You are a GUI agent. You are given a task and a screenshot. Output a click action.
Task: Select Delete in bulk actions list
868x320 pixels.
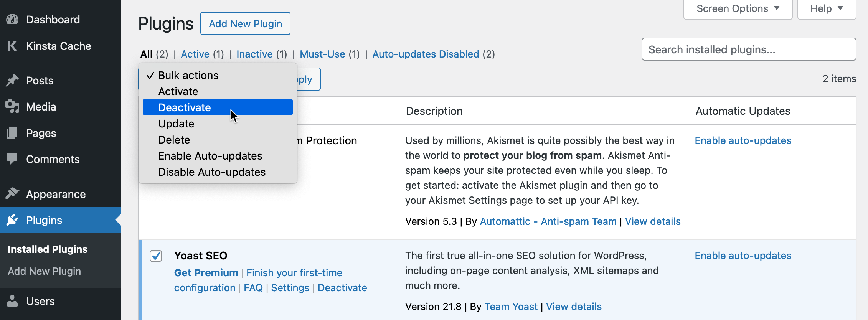(218, 140)
